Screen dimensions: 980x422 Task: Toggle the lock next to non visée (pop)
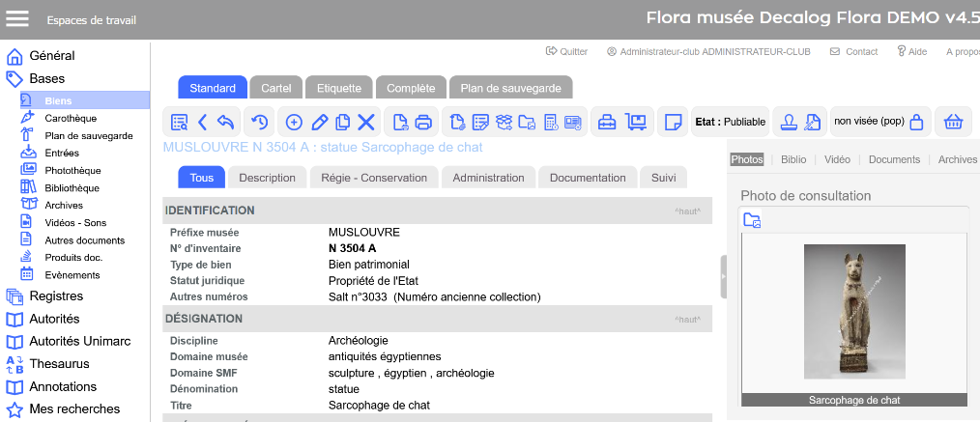[916, 122]
